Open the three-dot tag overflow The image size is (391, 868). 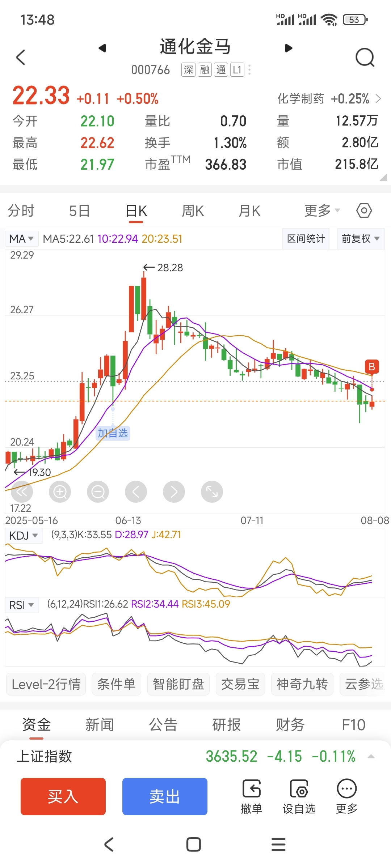coord(249,70)
